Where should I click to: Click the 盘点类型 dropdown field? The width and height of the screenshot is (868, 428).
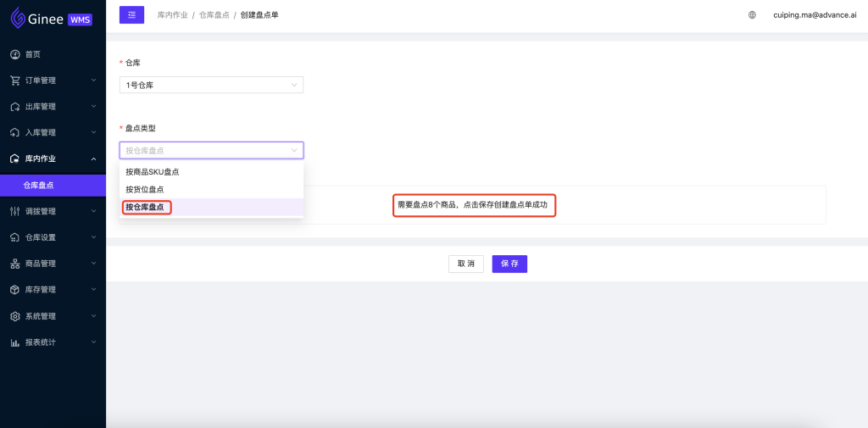(x=211, y=150)
